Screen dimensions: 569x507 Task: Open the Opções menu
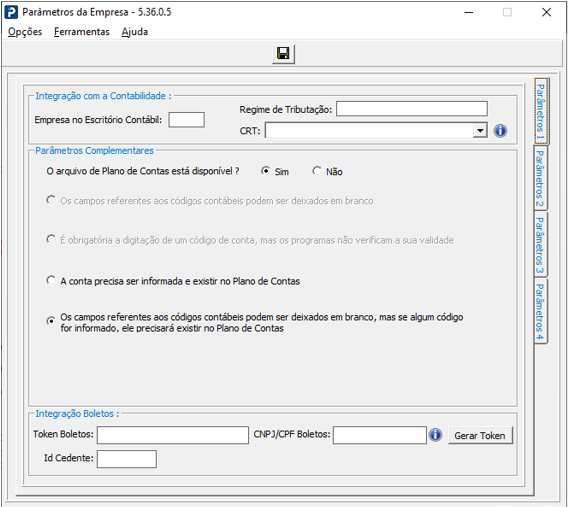pos(25,32)
